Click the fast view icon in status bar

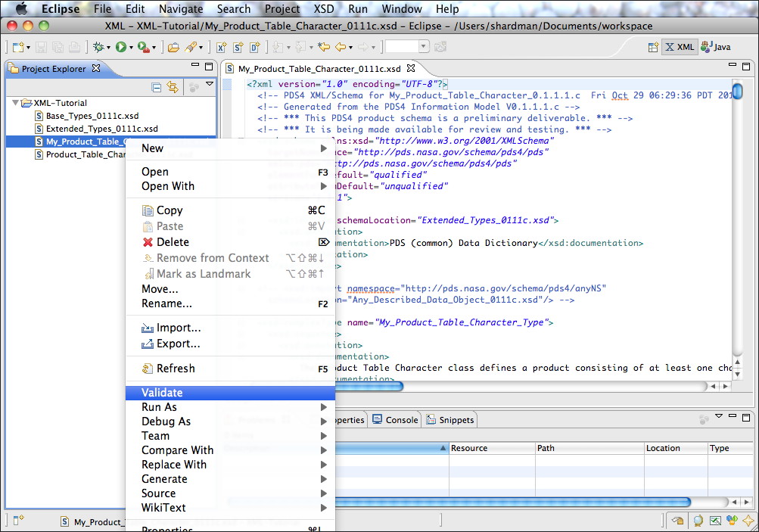pos(18,521)
